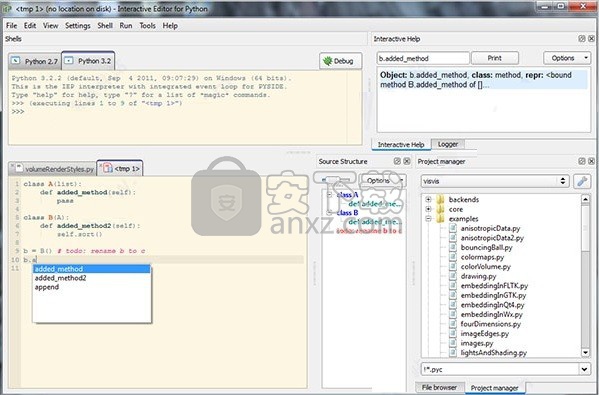Viewport: 599px width, 395px height.
Task: Close the Interactive Help panel
Action: click(x=591, y=39)
